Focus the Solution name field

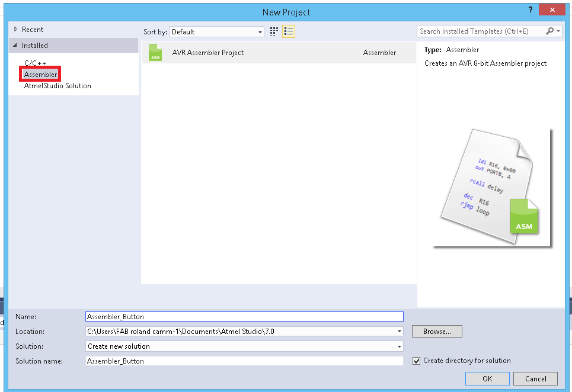244,361
